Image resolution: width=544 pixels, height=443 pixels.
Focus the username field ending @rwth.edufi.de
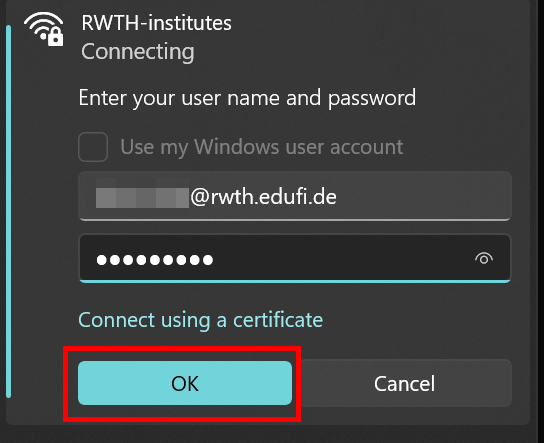click(x=295, y=196)
